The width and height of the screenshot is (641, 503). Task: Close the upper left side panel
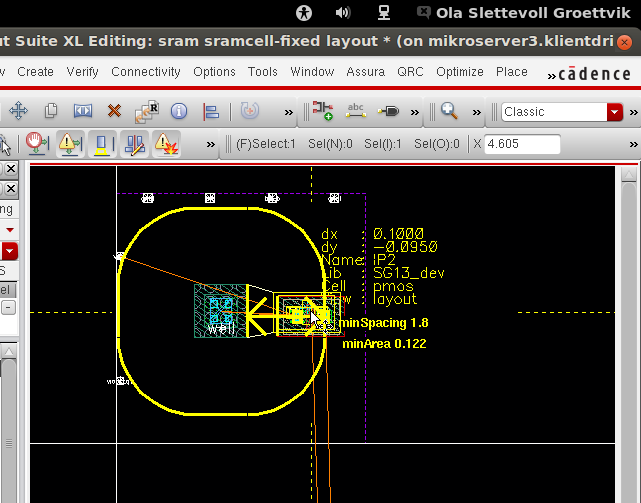(x=11, y=168)
